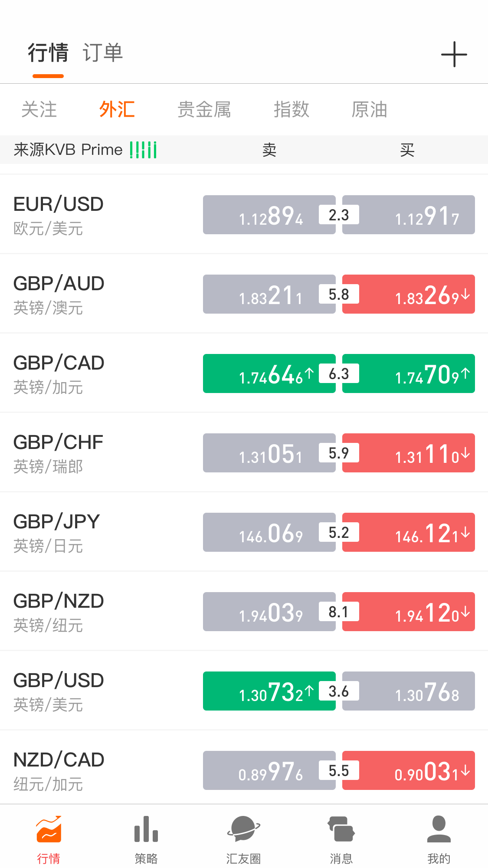This screenshot has height=868, width=488.
Task: Open the GBP/NZD 英镑/纽元 pair row
Action: pyautogui.click(x=59, y=612)
